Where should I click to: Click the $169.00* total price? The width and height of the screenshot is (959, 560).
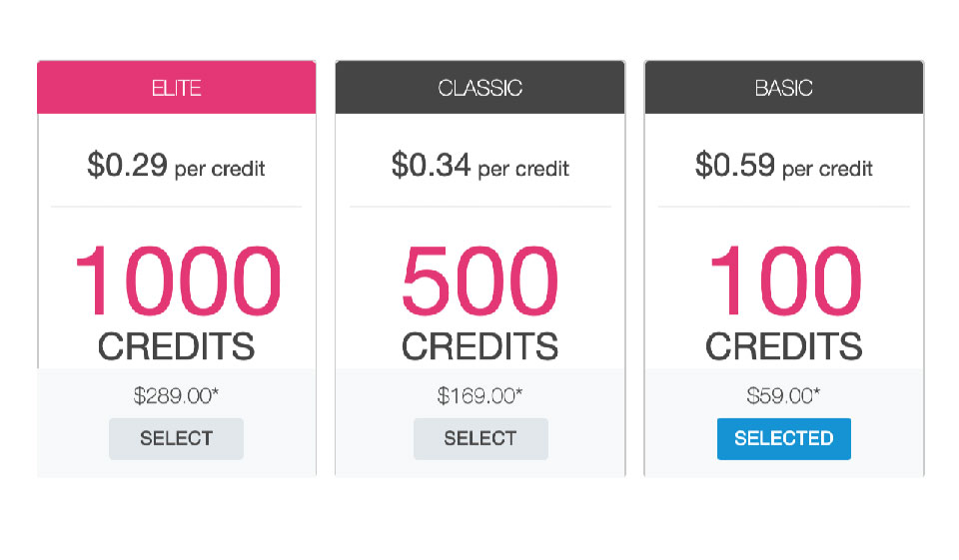[x=479, y=395]
